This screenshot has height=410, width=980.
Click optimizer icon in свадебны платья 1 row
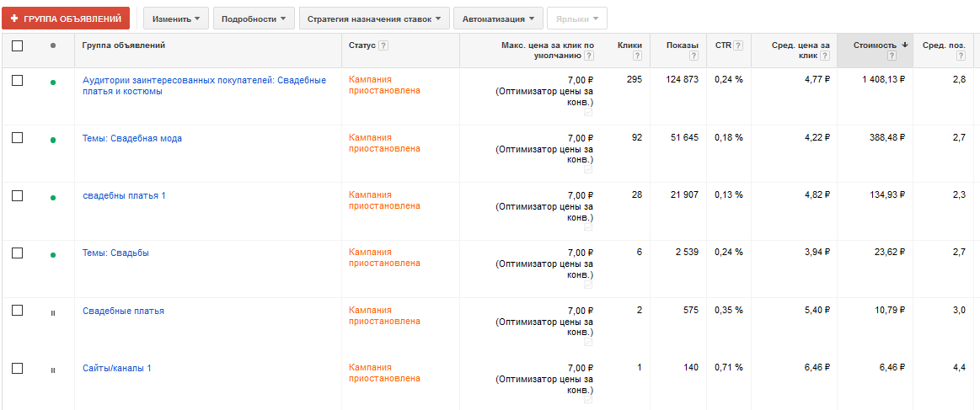589,227
